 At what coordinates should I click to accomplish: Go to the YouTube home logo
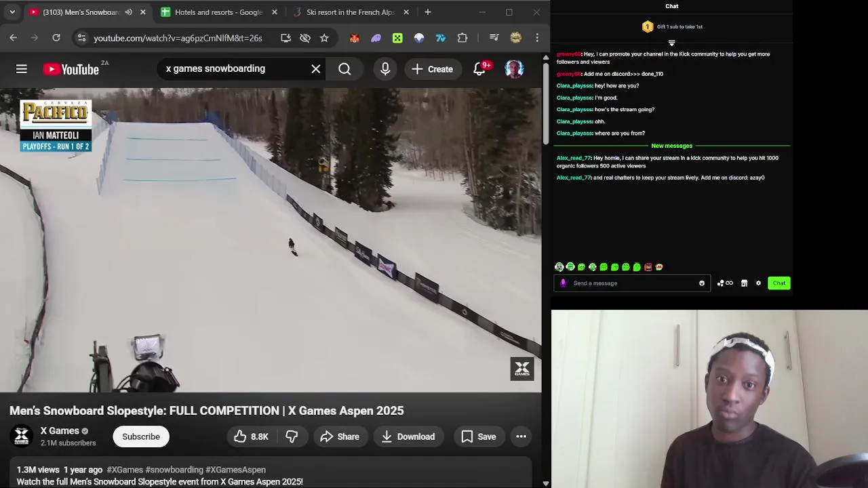71,69
